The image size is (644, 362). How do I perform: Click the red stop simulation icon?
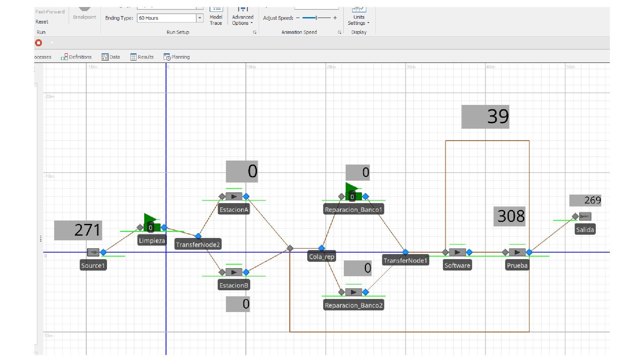coord(39,43)
